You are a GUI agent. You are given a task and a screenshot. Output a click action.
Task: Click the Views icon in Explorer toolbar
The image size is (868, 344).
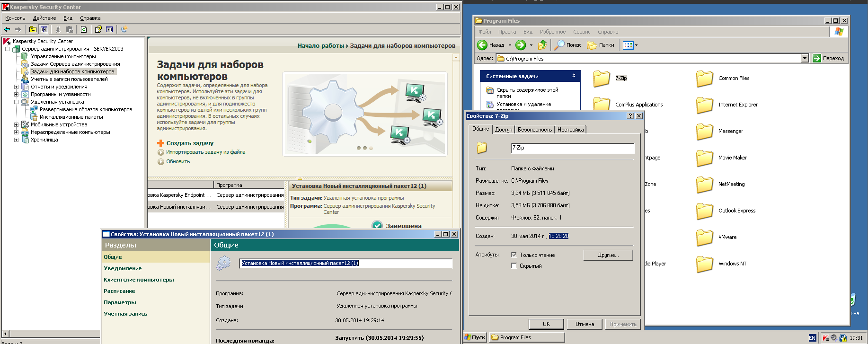[x=628, y=45]
